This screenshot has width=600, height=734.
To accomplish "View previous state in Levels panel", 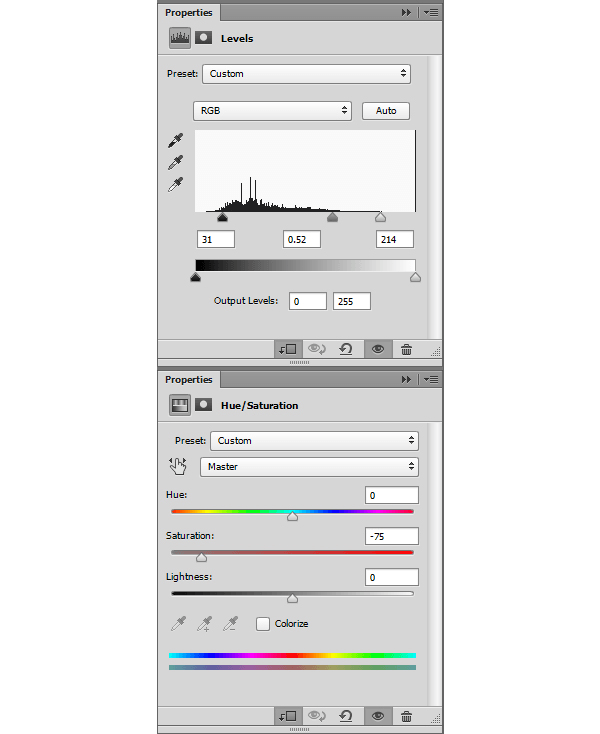I will [317, 349].
